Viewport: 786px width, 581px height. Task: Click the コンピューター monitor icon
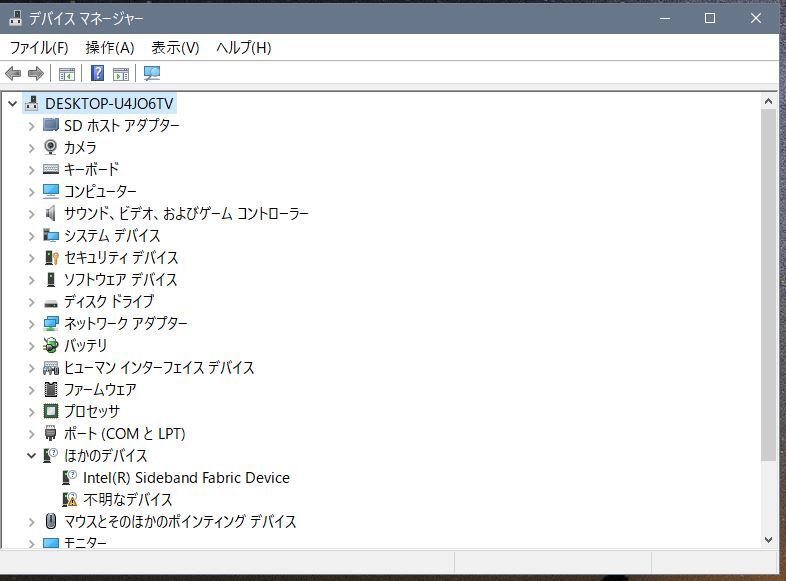[51, 191]
